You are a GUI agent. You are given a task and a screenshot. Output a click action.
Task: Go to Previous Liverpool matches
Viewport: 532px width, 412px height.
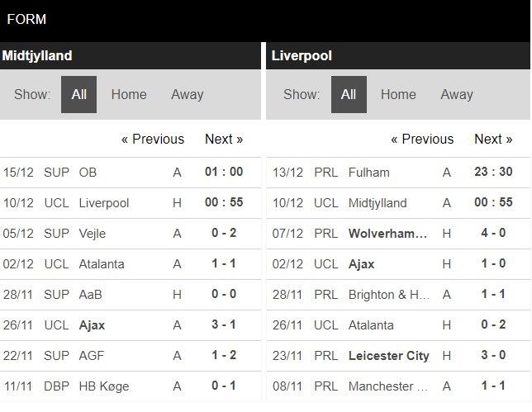point(422,139)
